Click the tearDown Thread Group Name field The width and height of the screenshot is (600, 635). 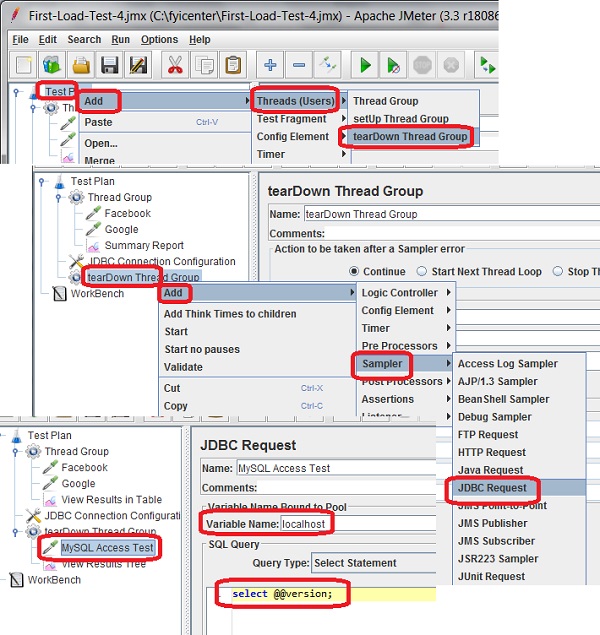tap(452, 214)
